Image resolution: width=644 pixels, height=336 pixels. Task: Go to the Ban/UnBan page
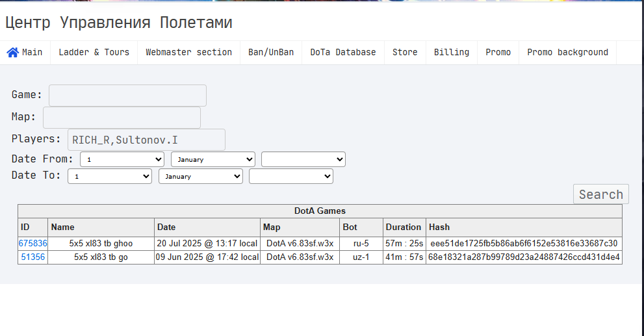coord(271,53)
